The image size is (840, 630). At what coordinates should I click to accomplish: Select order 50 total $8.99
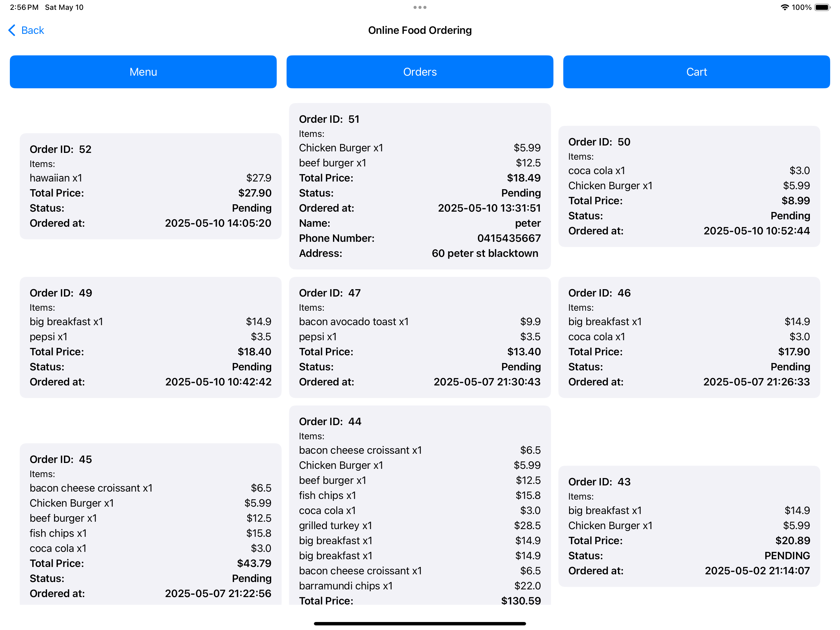pyautogui.click(x=795, y=201)
